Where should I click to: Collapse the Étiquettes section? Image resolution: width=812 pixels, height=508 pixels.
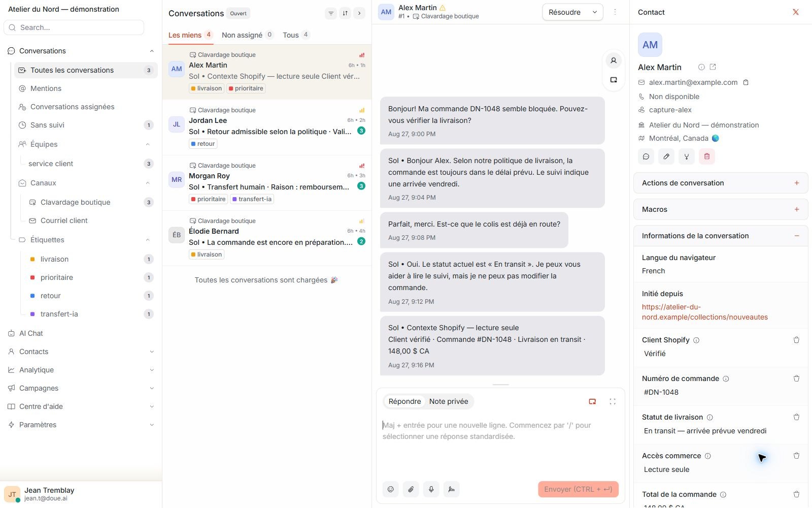148,240
